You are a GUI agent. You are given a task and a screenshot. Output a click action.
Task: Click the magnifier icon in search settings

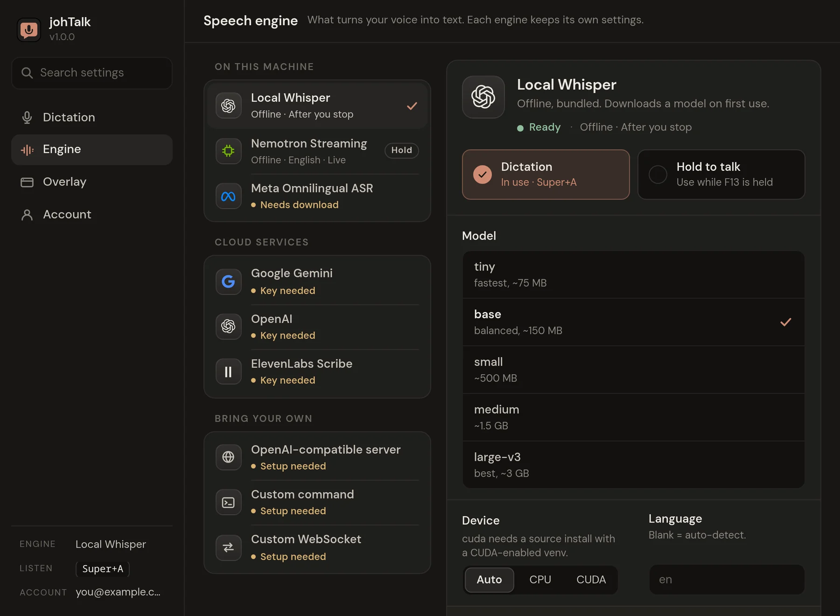[x=27, y=73]
